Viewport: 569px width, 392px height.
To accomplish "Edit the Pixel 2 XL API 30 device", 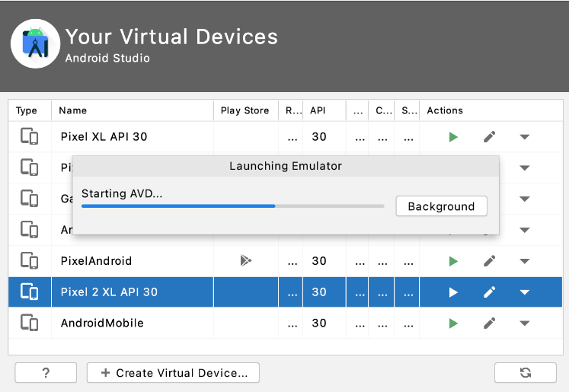I will coord(490,292).
